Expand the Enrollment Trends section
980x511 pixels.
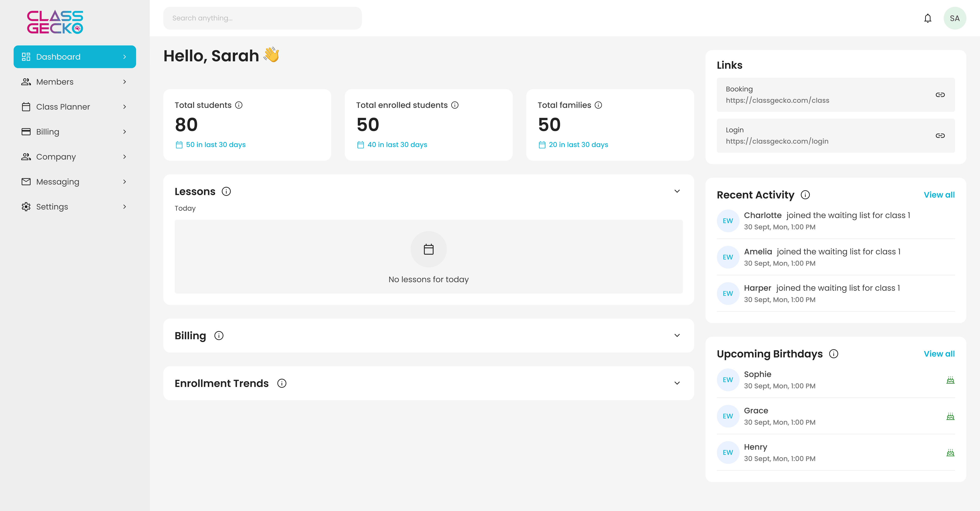[x=677, y=384]
